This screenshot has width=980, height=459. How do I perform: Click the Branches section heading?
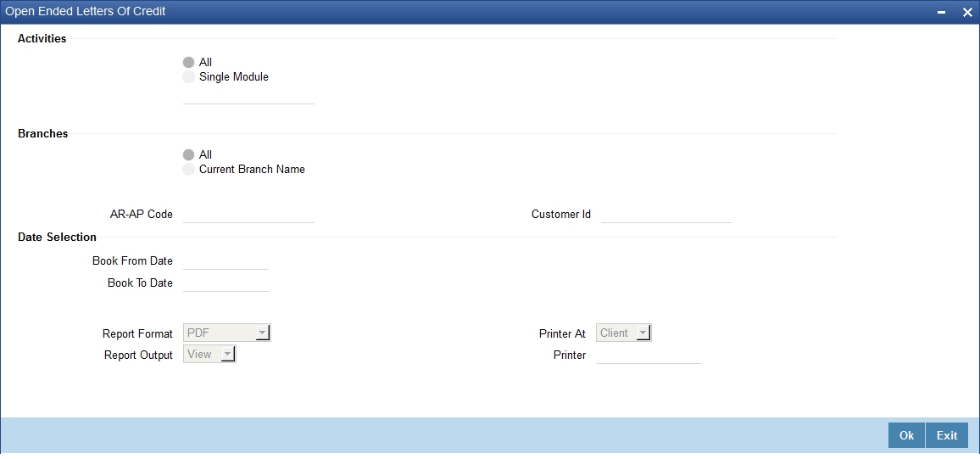[43, 134]
